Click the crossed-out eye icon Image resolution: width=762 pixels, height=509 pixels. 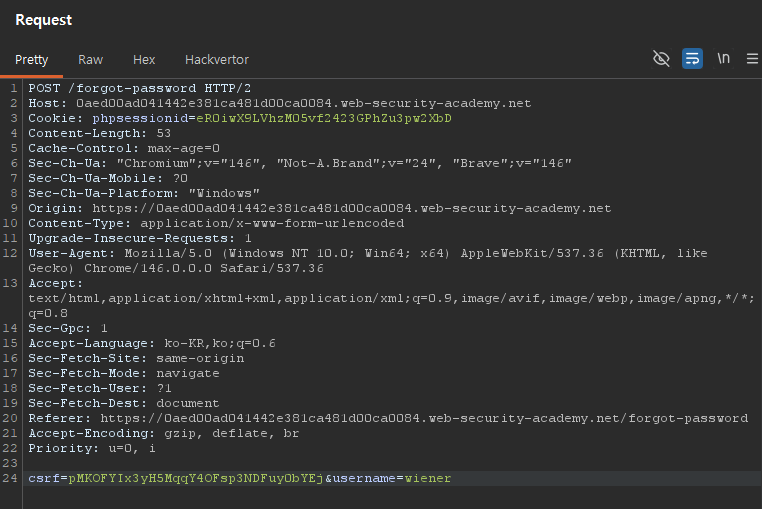(x=661, y=59)
